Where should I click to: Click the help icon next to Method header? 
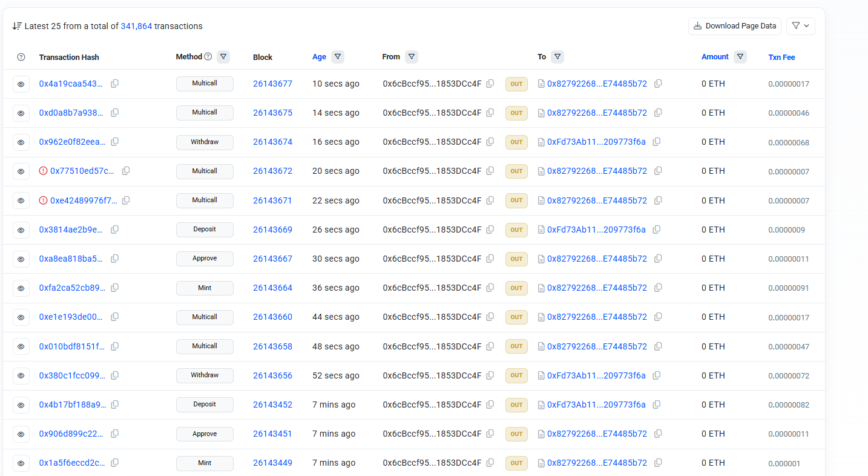coord(208,57)
